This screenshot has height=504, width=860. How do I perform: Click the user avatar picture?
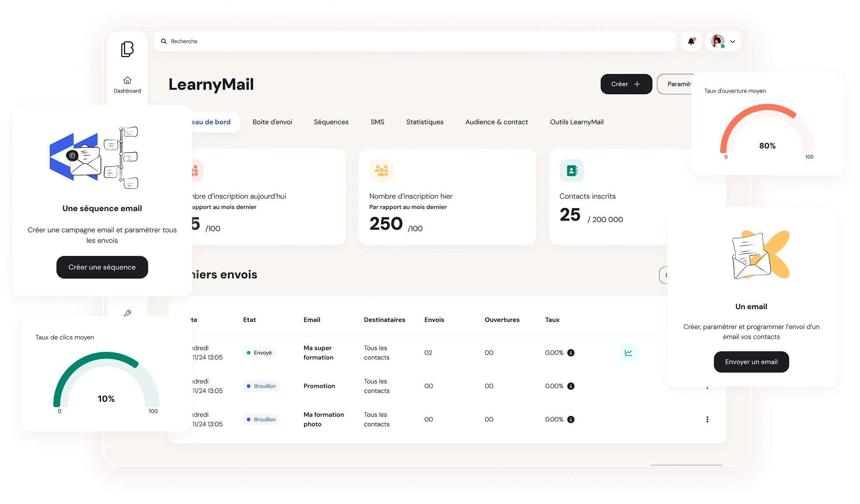[x=718, y=41]
